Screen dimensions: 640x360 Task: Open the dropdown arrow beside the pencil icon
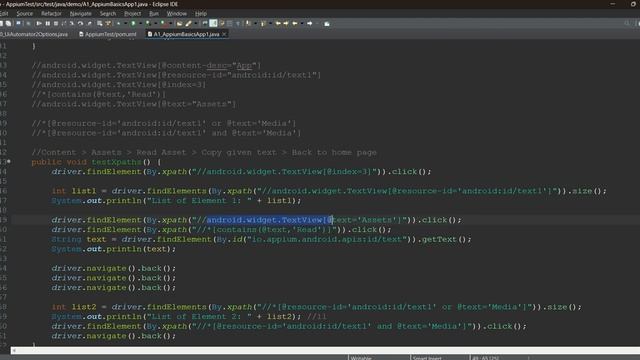click(195, 23)
